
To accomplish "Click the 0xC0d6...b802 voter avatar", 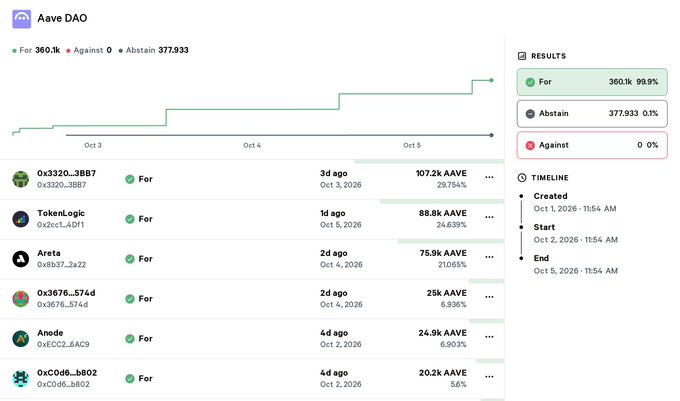I will [x=21, y=378].
